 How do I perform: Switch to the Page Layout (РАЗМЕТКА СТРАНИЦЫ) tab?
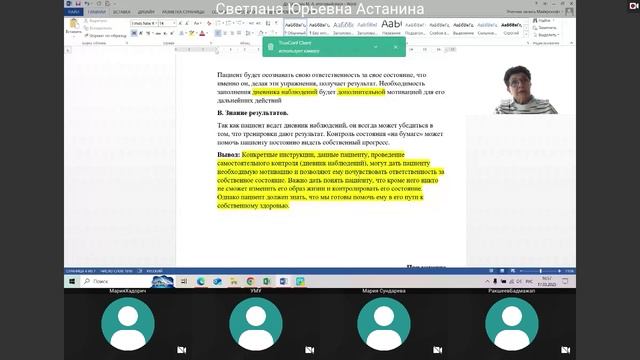pyautogui.click(x=183, y=12)
